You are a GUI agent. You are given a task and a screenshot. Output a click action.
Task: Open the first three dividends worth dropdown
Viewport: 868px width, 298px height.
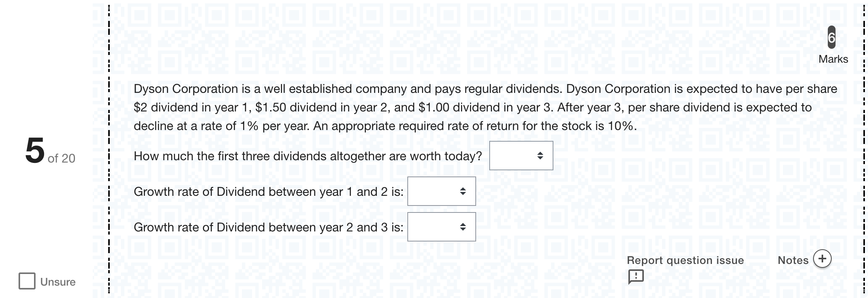pyautogui.click(x=521, y=156)
